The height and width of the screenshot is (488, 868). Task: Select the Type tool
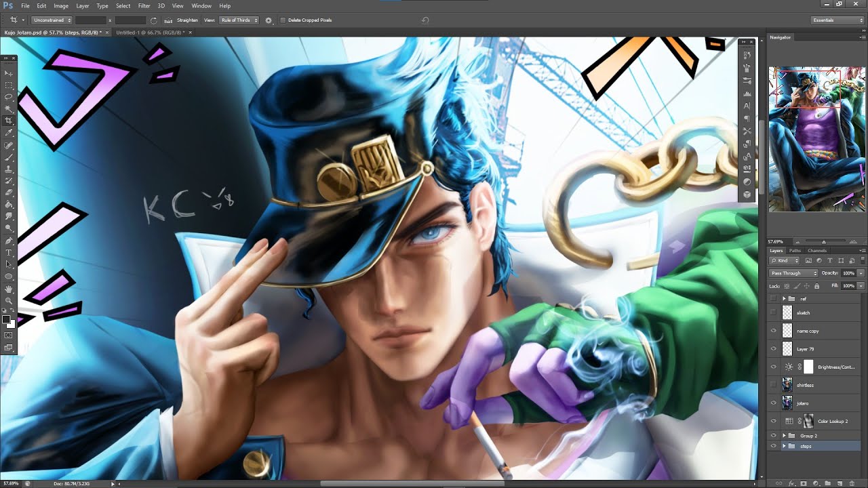point(9,251)
